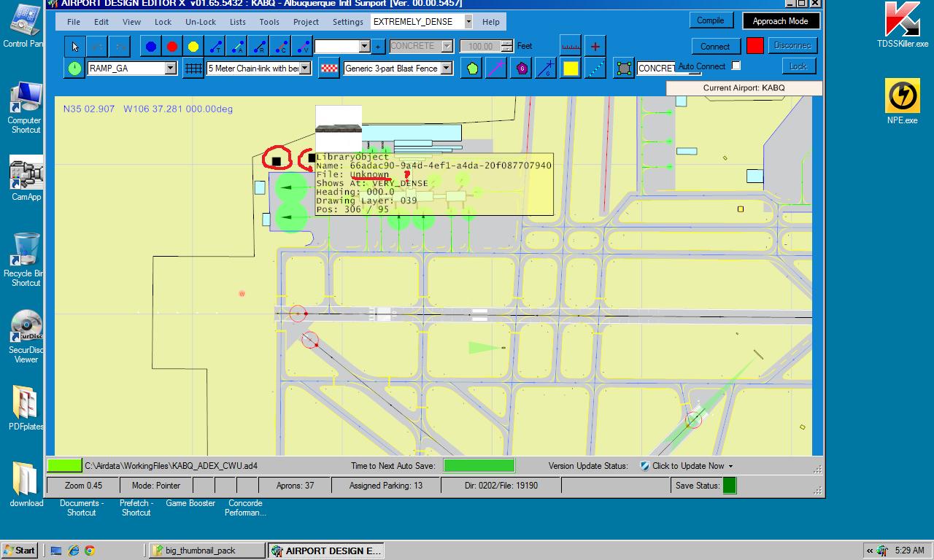
Task: Click the red plus crosshair tool
Action: pyautogui.click(x=595, y=46)
